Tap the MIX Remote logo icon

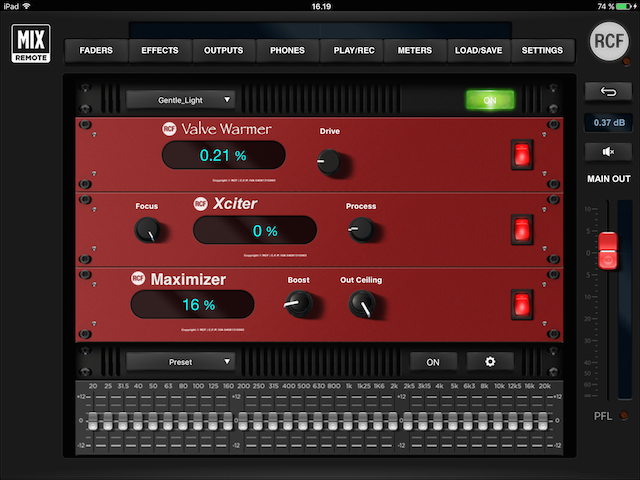31,43
